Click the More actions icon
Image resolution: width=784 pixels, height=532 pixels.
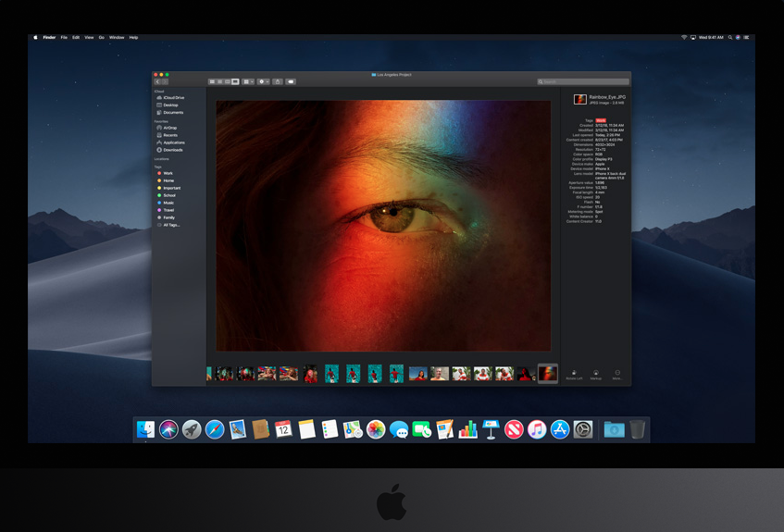coord(617,373)
